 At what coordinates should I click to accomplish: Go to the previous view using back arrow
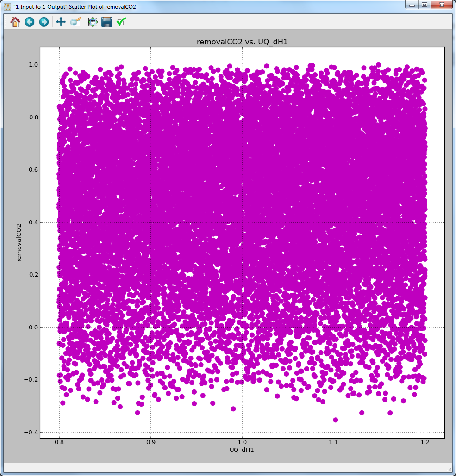(29, 22)
